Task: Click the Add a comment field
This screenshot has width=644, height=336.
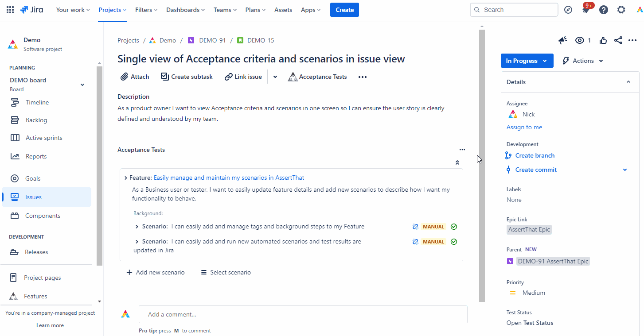Action: pos(303,314)
